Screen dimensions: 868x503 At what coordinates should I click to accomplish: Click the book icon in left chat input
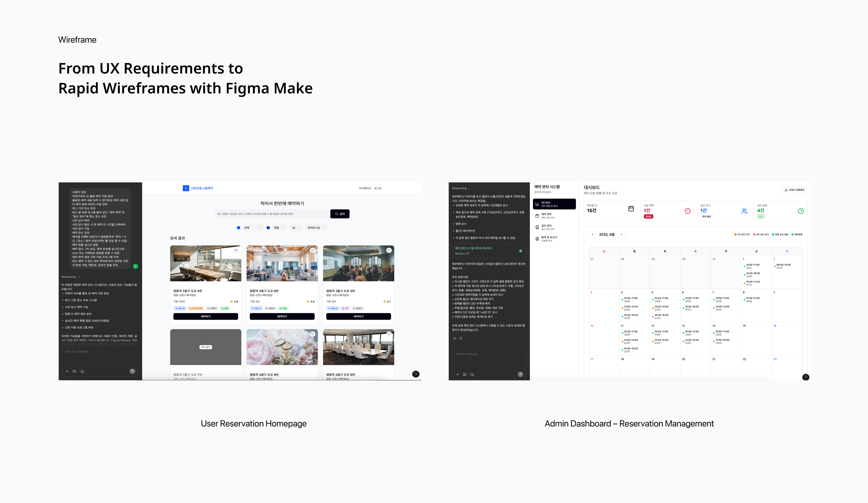pos(74,371)
